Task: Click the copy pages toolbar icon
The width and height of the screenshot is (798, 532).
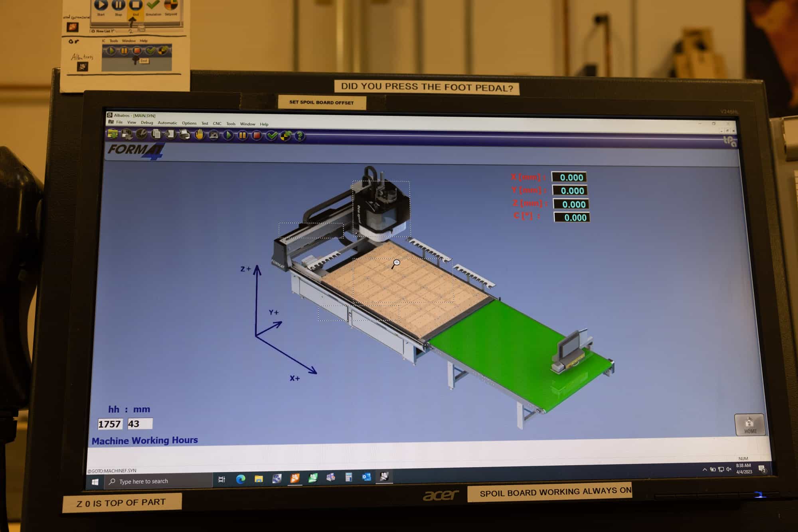Action: click(156, 135)
